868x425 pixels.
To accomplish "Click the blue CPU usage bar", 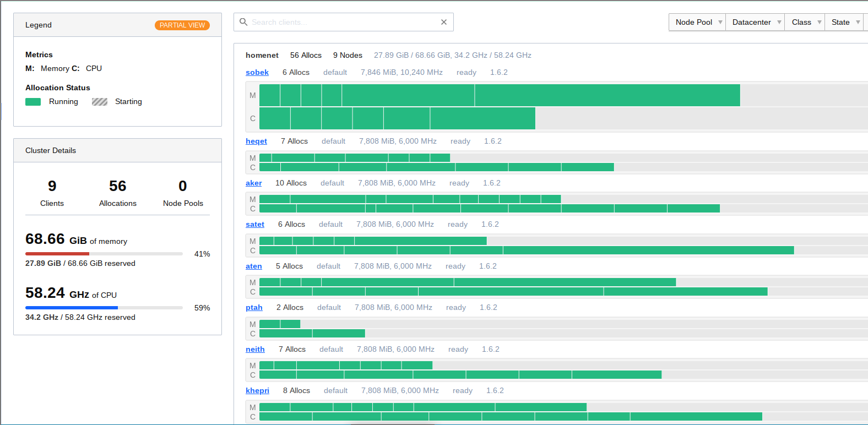I will (x=72, y=308).
